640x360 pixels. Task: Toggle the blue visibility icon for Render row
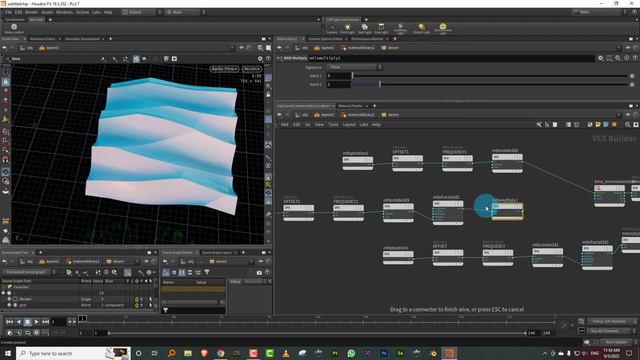(142, 299)
